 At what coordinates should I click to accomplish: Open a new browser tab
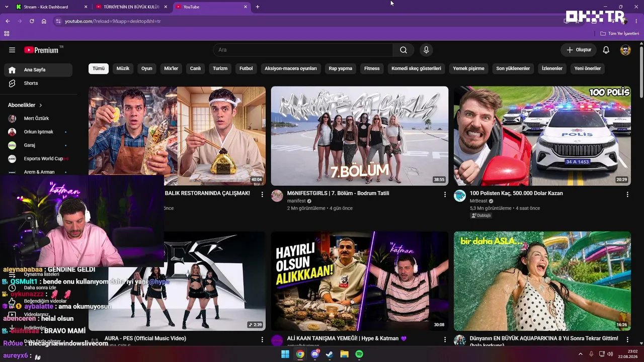click(x=258, y=7)
